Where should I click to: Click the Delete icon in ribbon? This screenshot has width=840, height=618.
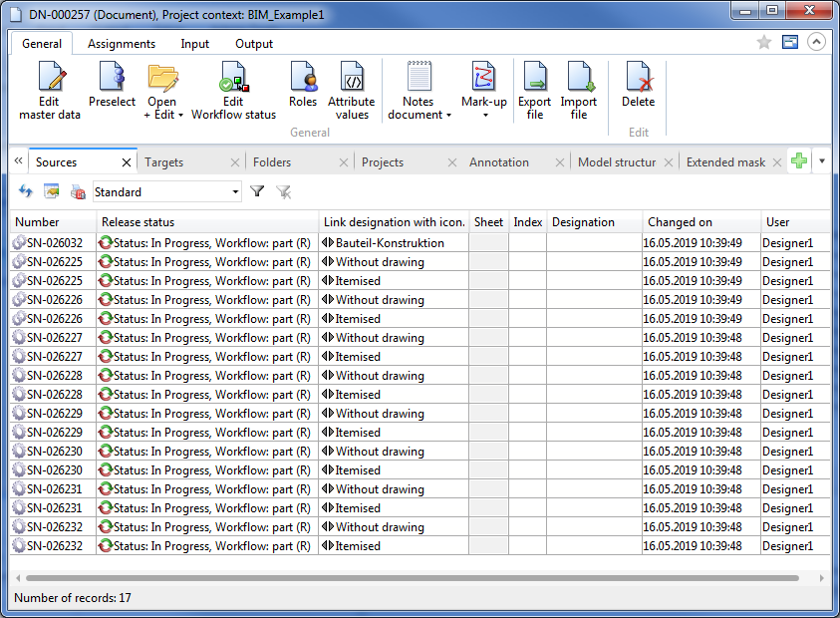[x=638, y=78]
